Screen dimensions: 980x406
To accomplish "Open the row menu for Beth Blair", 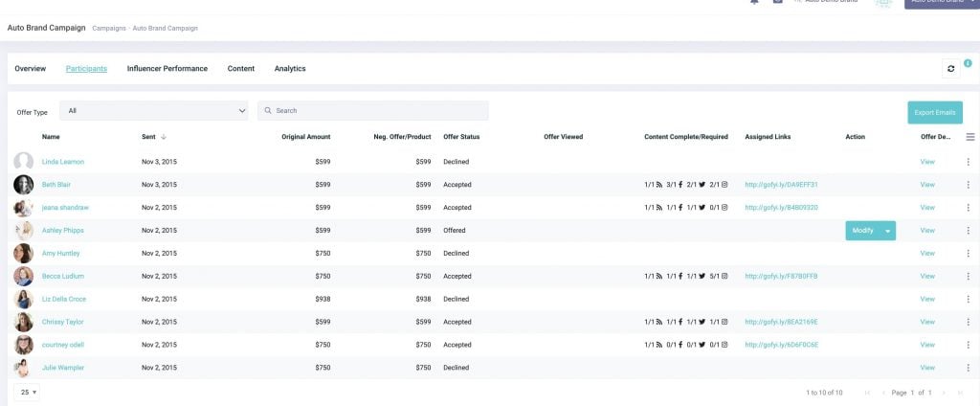I will click(968, 185).
